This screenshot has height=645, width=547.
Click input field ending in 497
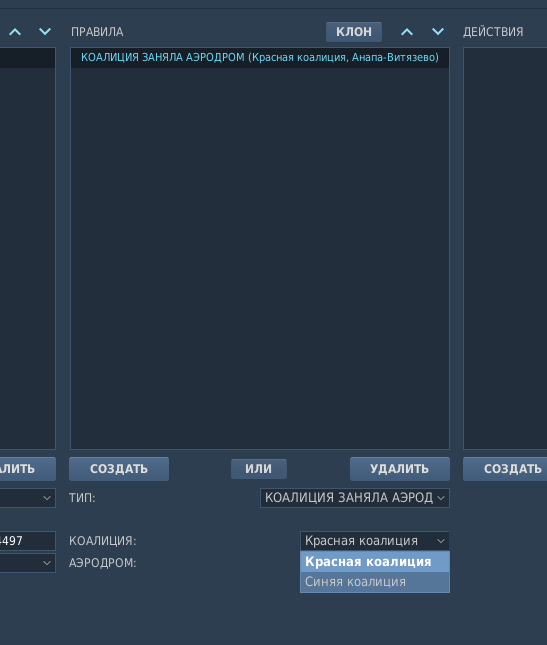pyautogui.click(x=28, y=541)
